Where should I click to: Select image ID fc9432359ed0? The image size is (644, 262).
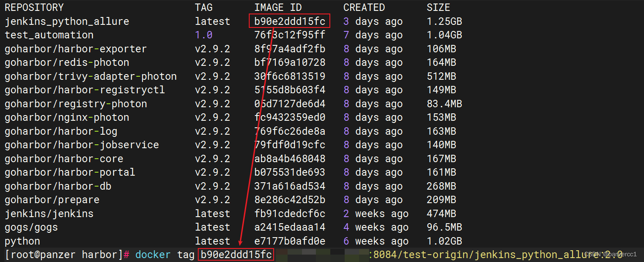point(290,117)
